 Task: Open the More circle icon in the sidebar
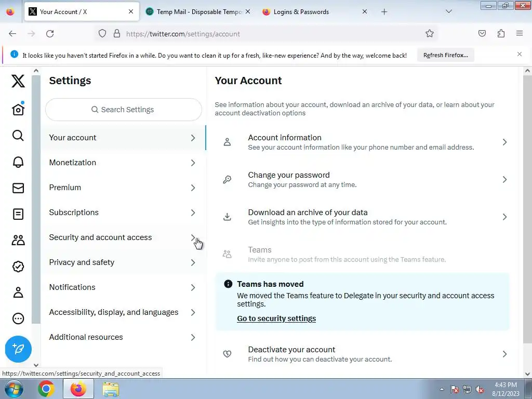18,318
